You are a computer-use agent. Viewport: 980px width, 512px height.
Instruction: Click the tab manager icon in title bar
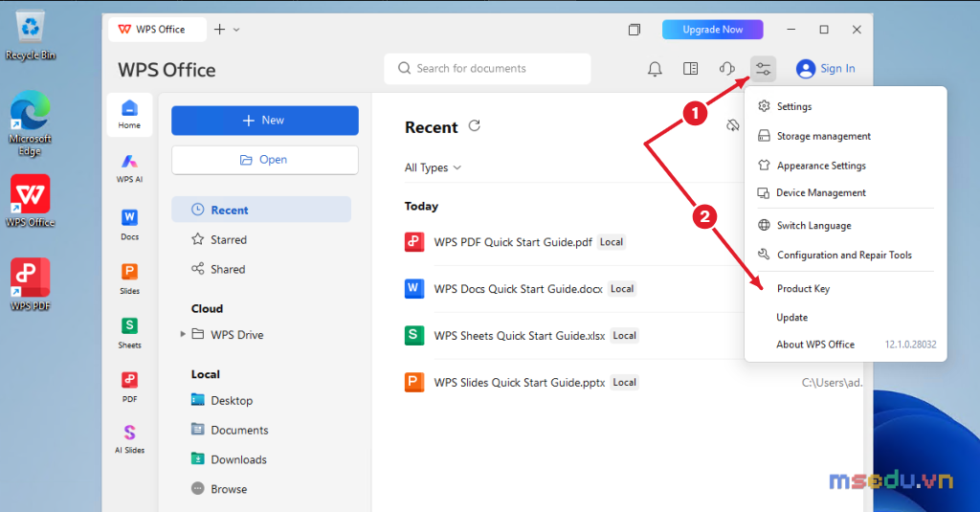[635, 30]
